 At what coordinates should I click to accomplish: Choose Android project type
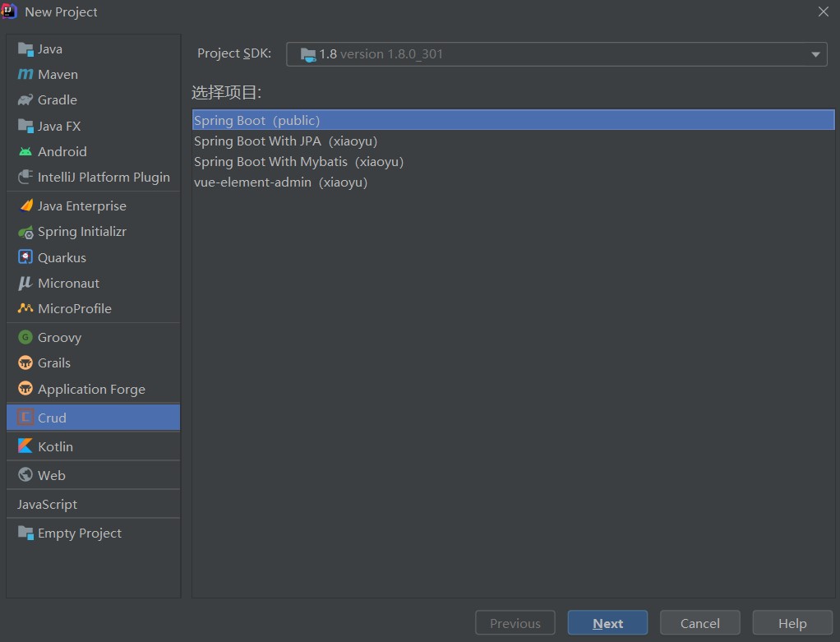point(93,151)
